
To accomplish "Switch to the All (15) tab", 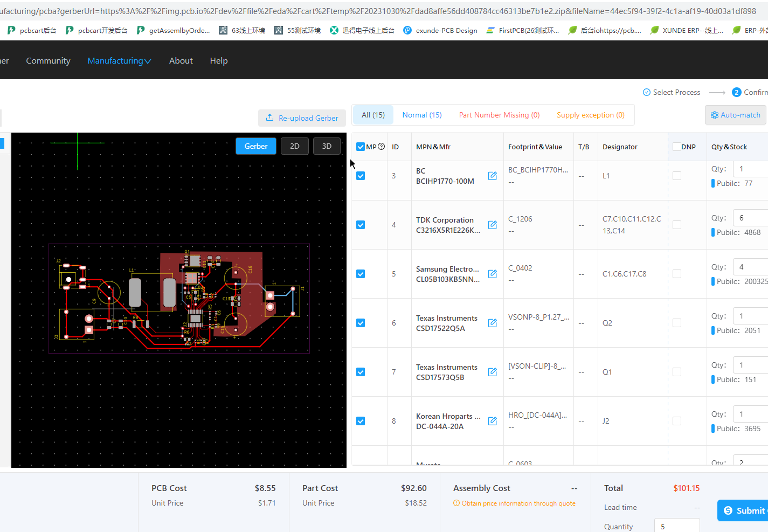I will [373, 115].
